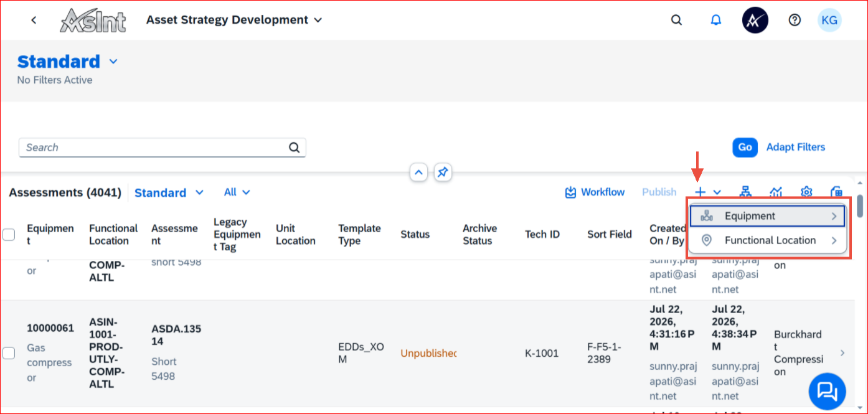Open the KG user profile avatar
868x414 pixels.
pos(829,20)
